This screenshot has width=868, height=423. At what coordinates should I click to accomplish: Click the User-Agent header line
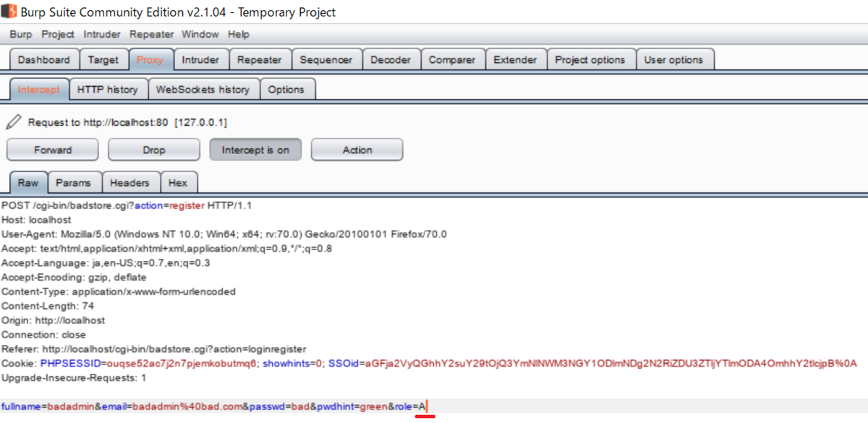224,234
